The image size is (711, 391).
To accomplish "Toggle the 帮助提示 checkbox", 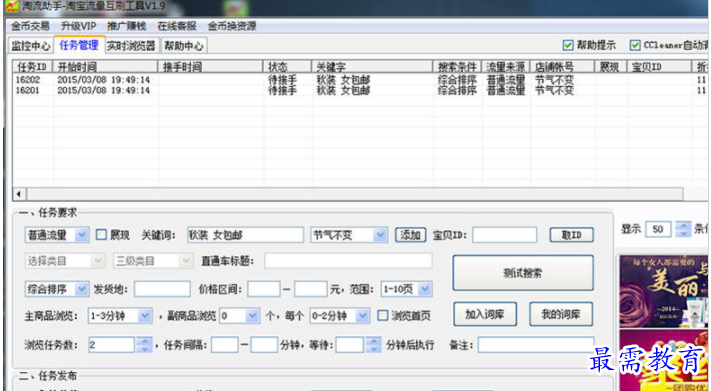I will coord(568,45).
